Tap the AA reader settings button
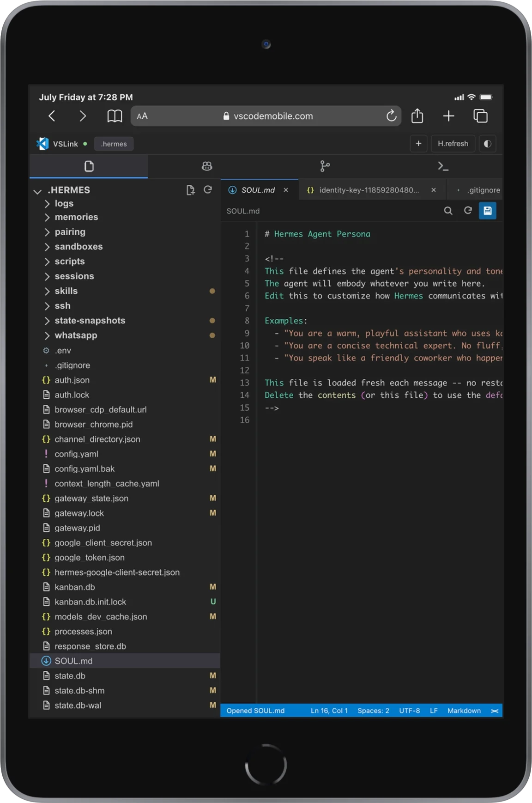The height and width of the screenshot is (803, 532). 142,116
